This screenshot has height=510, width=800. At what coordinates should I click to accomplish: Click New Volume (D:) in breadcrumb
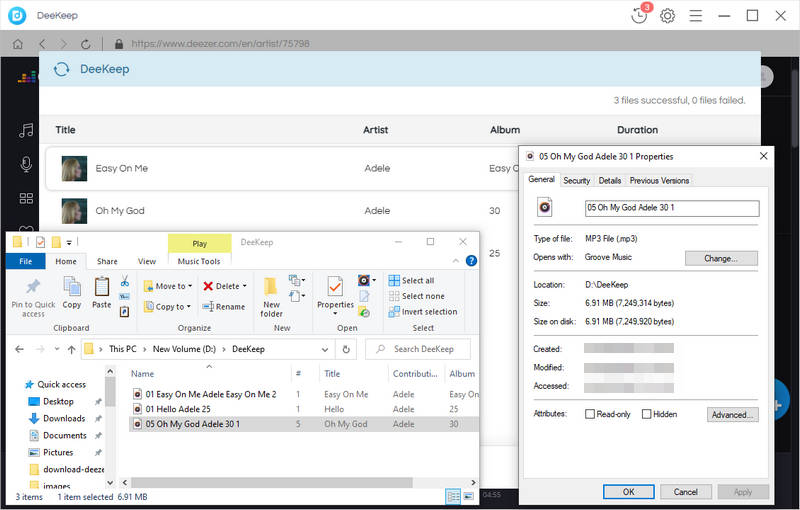click(184, 349)
